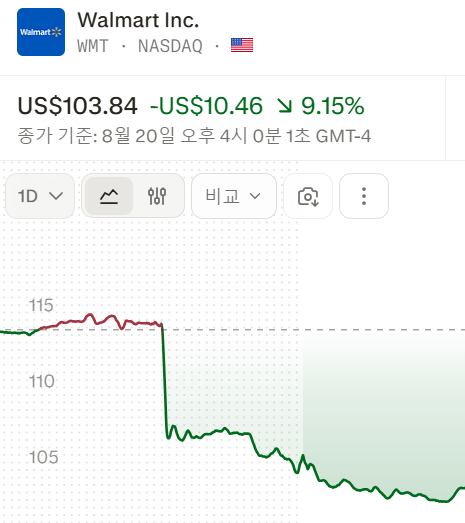Click the 115 price axis label

tap(41, 305)
